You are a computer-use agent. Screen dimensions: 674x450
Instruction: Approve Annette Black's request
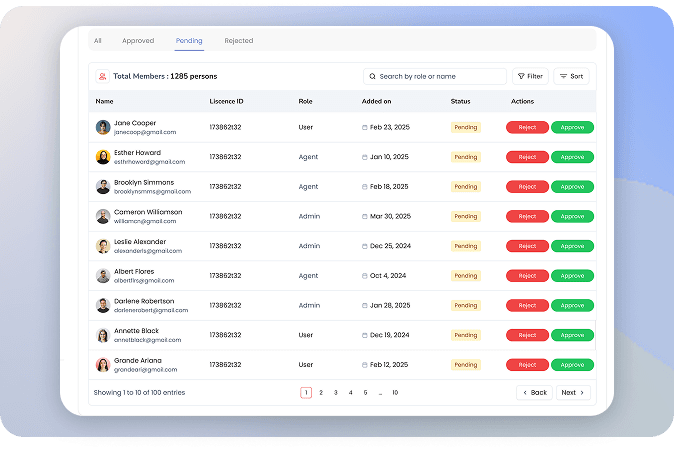pyautogui.click(x=572, y=335)
